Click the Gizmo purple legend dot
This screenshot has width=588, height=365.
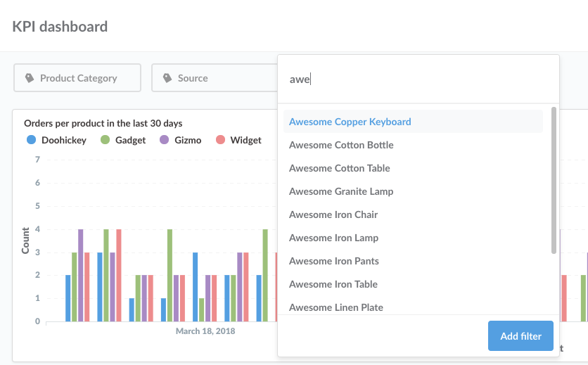click(165, 140)
